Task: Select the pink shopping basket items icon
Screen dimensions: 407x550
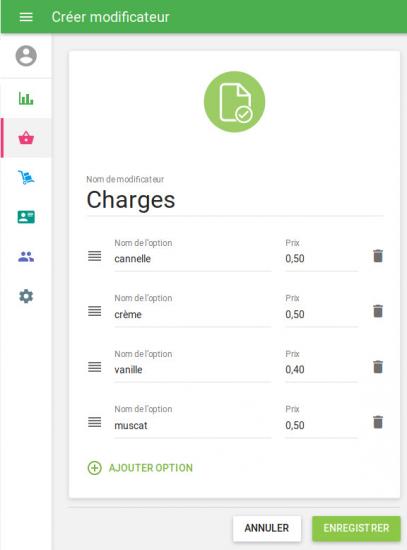Action: click(x=26, y=138)
